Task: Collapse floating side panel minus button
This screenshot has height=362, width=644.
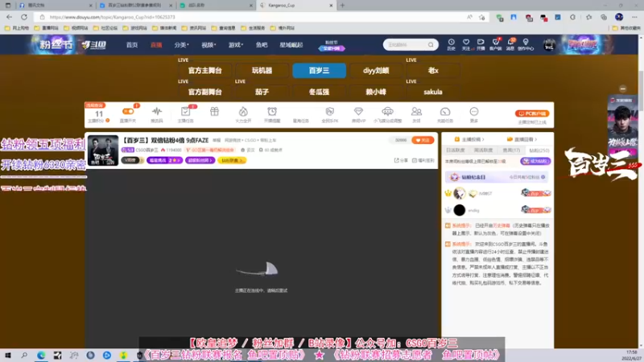Action: coord(622,88)
